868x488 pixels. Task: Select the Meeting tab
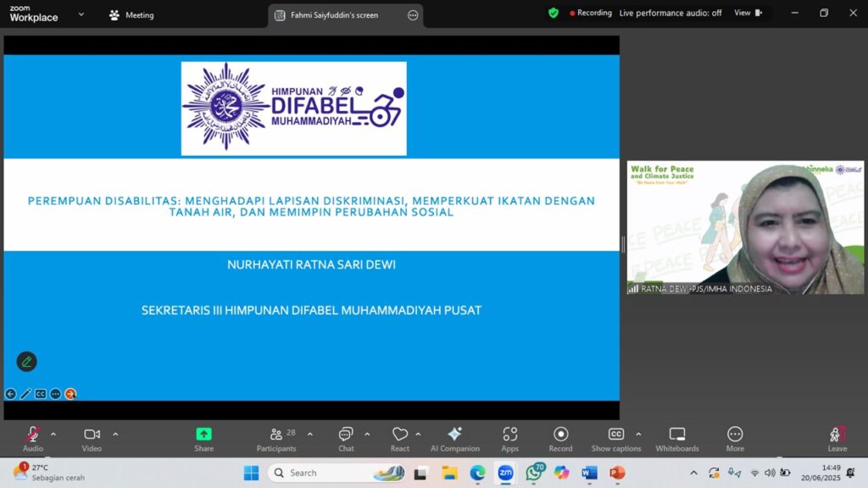(131, 15)
